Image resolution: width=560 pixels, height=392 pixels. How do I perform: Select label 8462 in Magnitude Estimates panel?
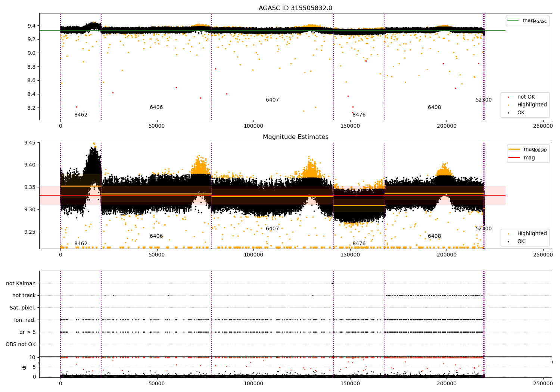point(81,244)
